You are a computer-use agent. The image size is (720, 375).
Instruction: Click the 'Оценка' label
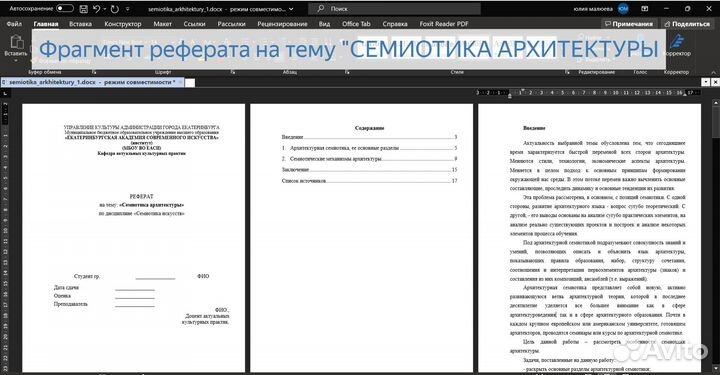62,296
